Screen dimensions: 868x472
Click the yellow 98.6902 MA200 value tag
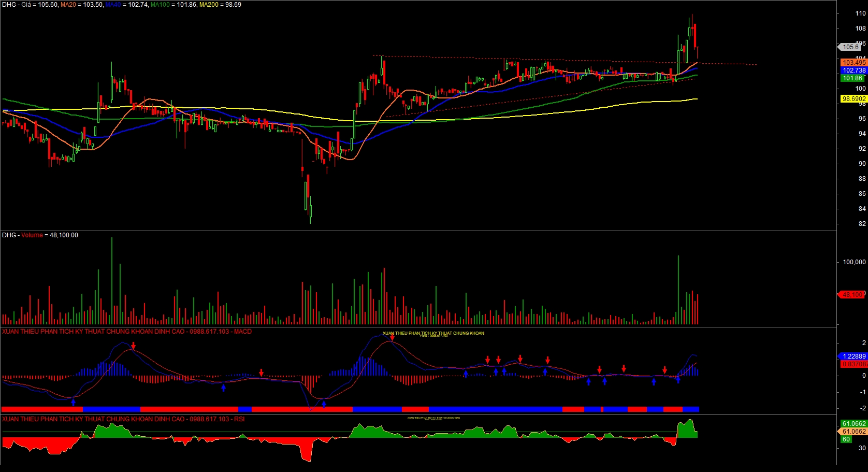(853, 99)
